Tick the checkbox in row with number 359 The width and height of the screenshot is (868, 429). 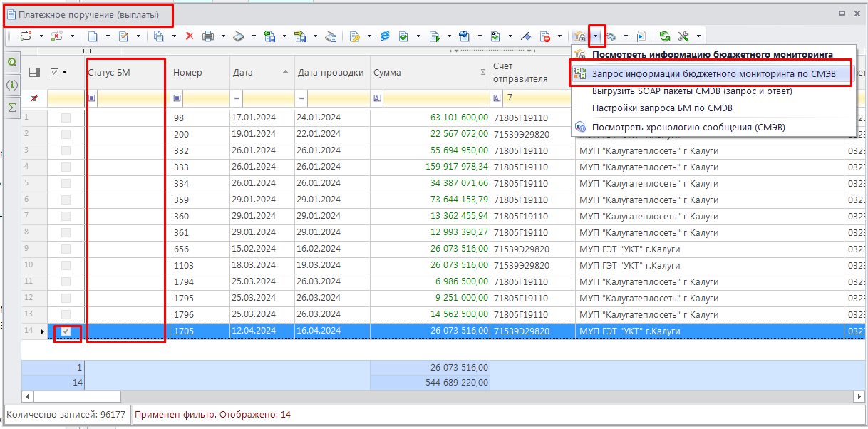pyautogui.click(x=66, y=200)
